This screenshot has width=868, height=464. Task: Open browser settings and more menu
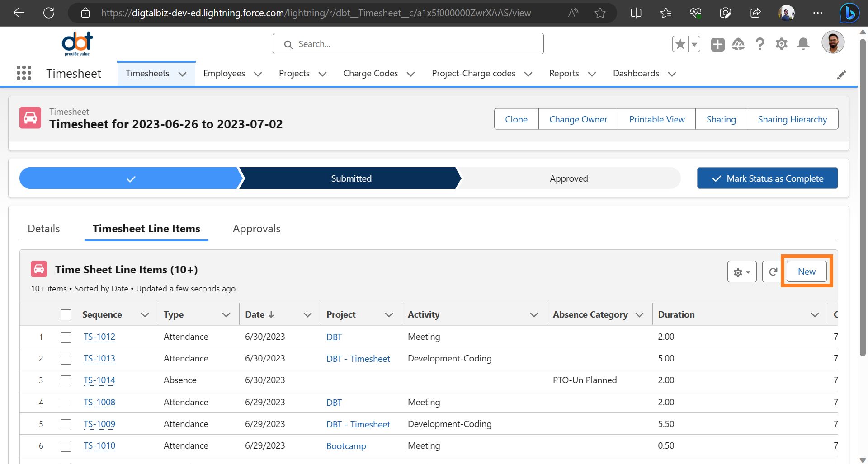coord(817,13)
